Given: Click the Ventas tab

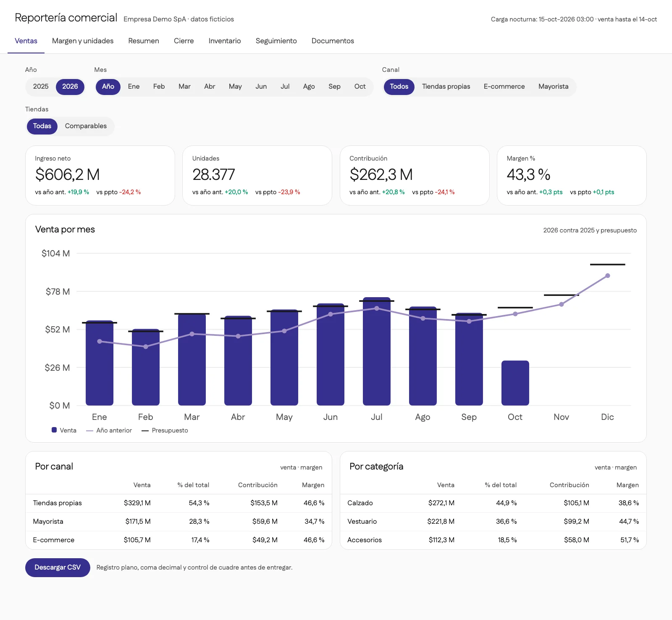Looking at the screenshot, I should 26,41.
